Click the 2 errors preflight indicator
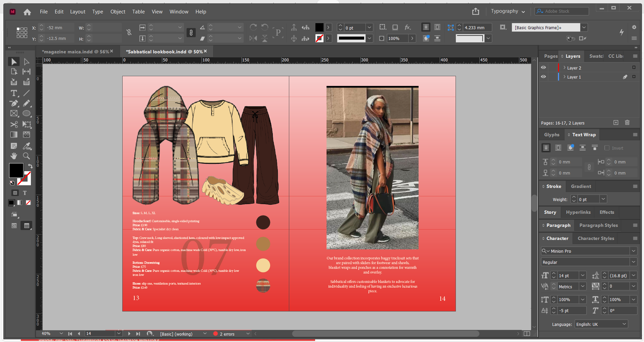The height and width of the screenshot is (342, 644). pos(227,334)
